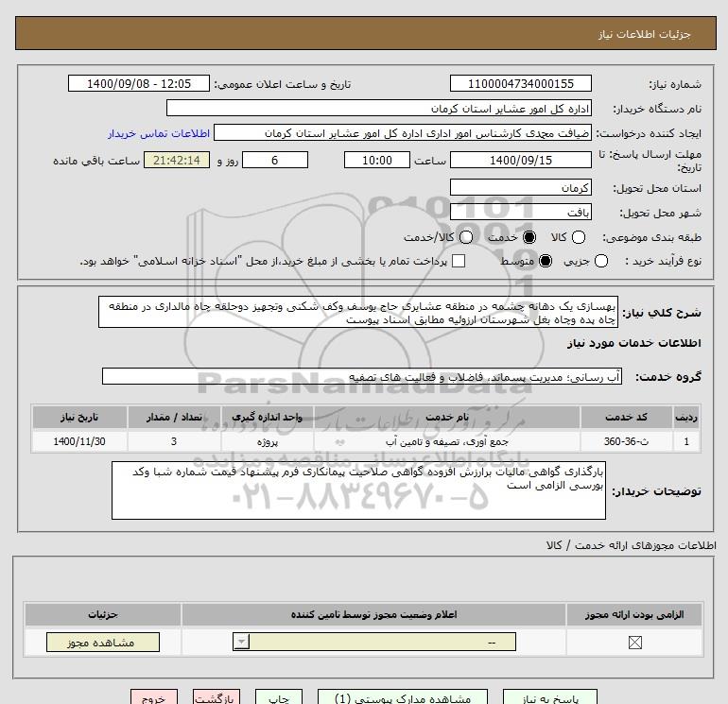Click the جزئیات اطلاعات نیاز page title
The height and width of the screenshot is (704, 728).
pyautogui.click(x=645, y=34)
